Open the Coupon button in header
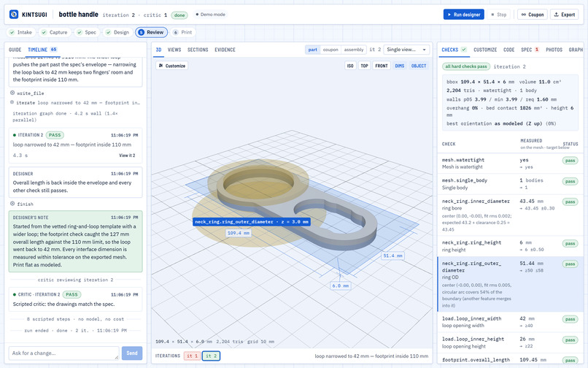Image resolution: width=588 pixels, height=368 pixels. click(x=532, y=15)
